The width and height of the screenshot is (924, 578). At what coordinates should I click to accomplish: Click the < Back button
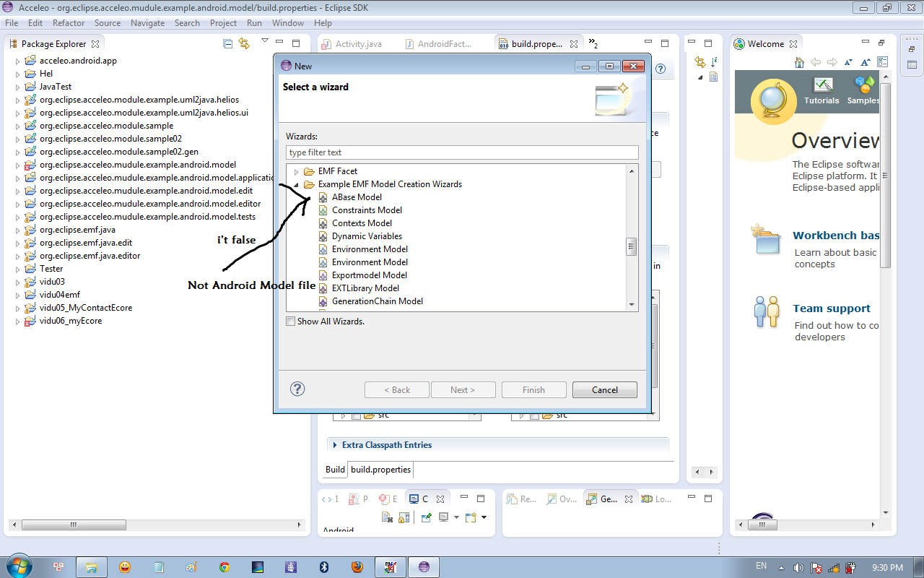click(x=397, y=390)
